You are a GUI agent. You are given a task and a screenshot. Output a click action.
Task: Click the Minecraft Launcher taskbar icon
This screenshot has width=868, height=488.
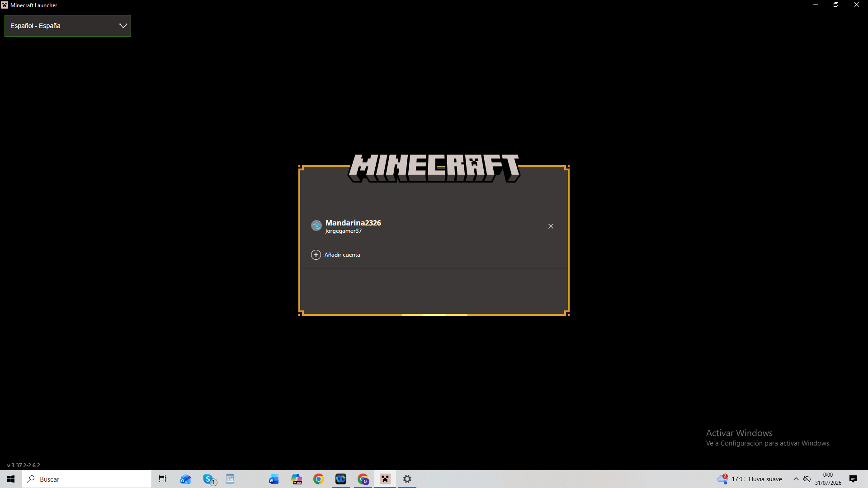(x=385, y=479)
